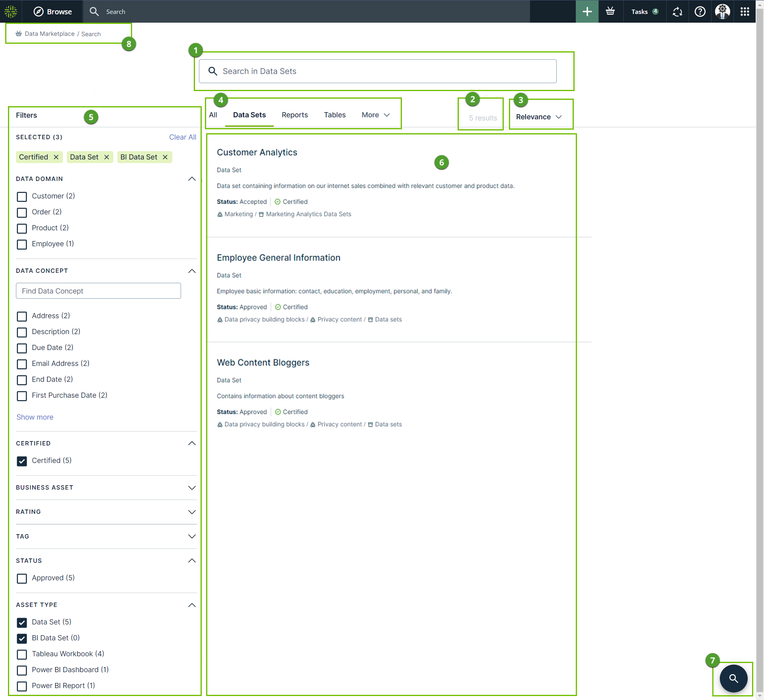The width and height of the screenshot is (764, 700).
Task: Open the shopping basket icon
Action: pos(610,12)
